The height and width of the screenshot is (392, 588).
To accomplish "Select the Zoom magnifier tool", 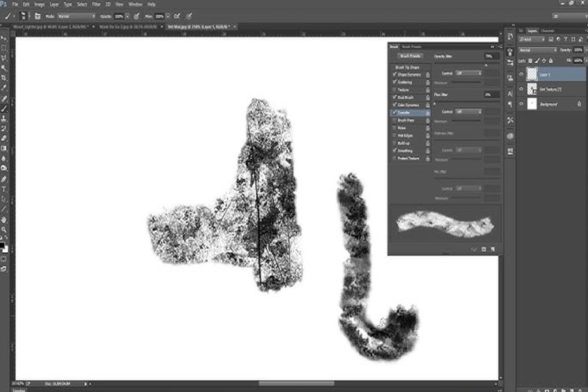I will 4,229.
